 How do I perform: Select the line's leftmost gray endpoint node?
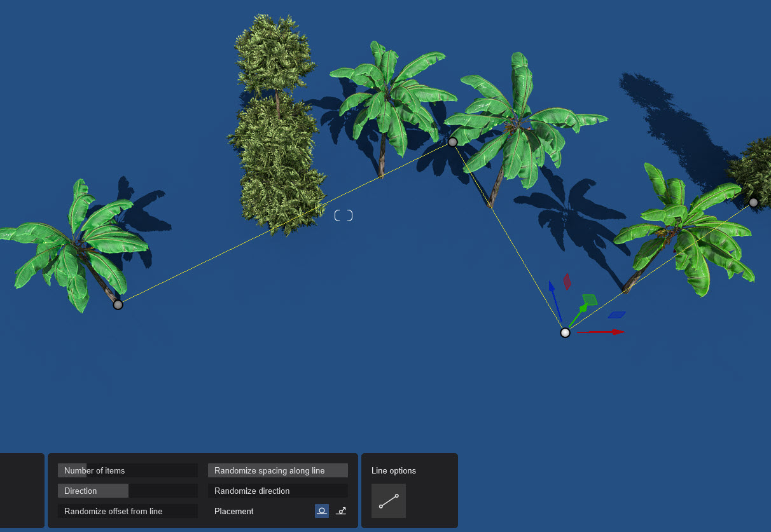[118, 305]
